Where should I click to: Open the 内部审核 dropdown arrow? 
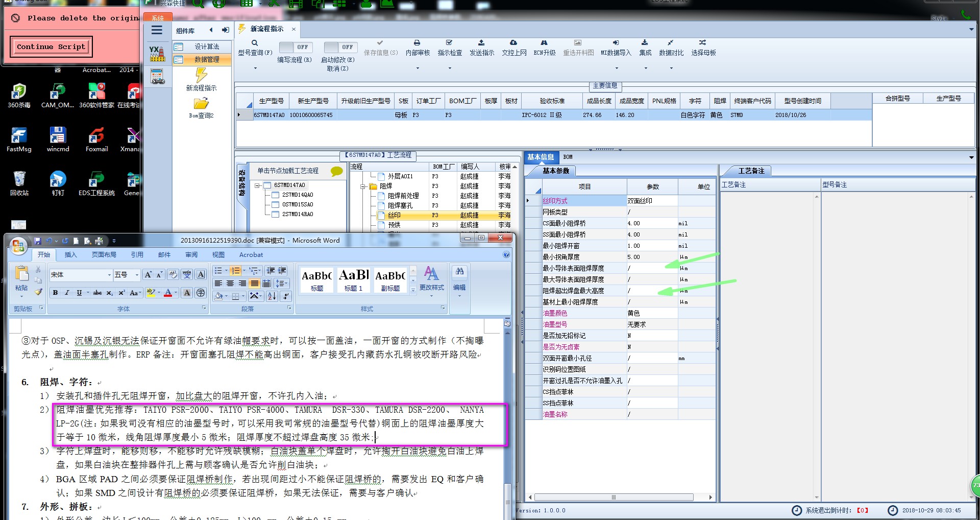418,68
